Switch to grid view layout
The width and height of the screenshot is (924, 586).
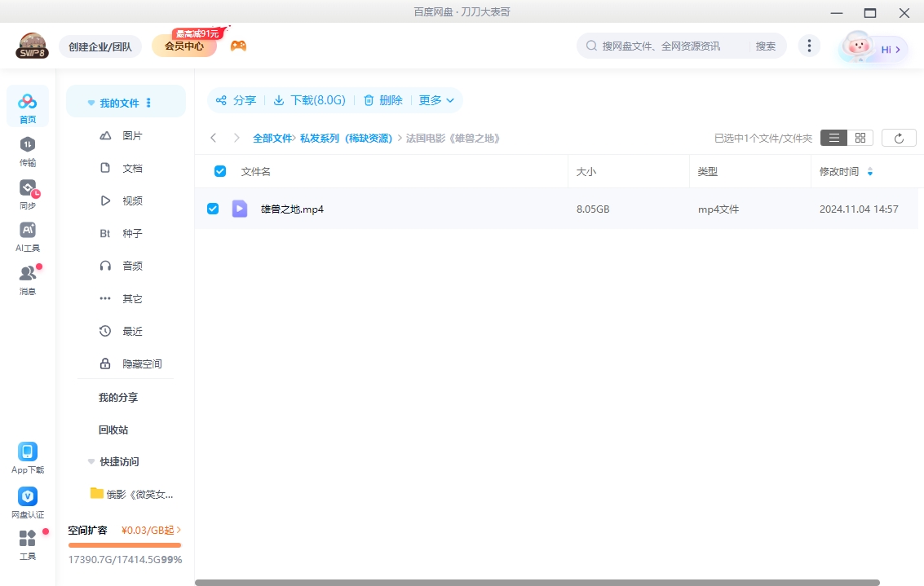[x=860, y=138]
